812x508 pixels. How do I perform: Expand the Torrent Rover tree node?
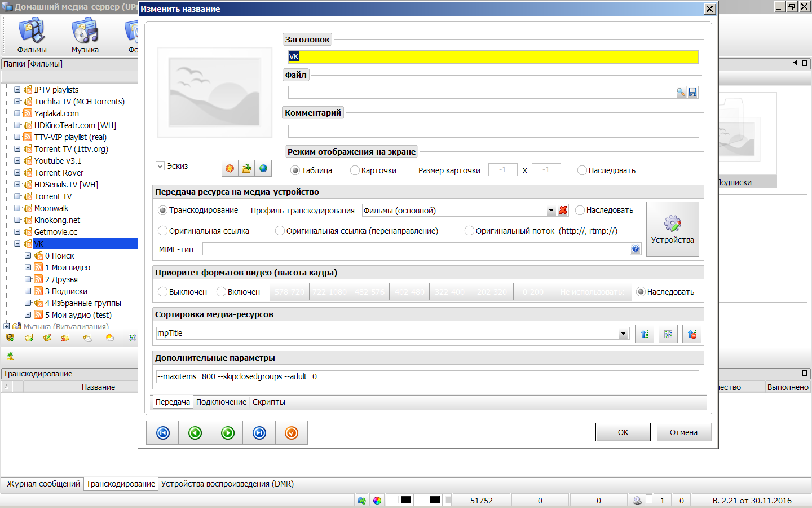coord(17,173)
